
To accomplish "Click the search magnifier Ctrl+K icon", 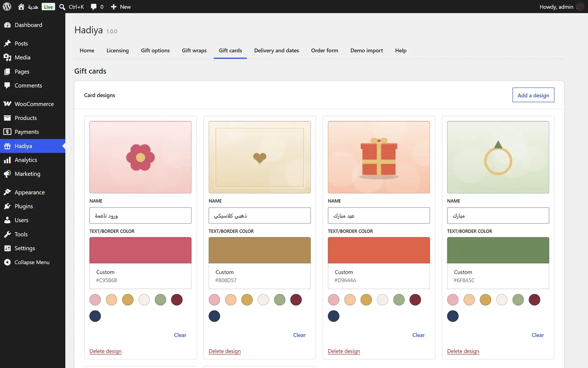I will click(62, 7).
